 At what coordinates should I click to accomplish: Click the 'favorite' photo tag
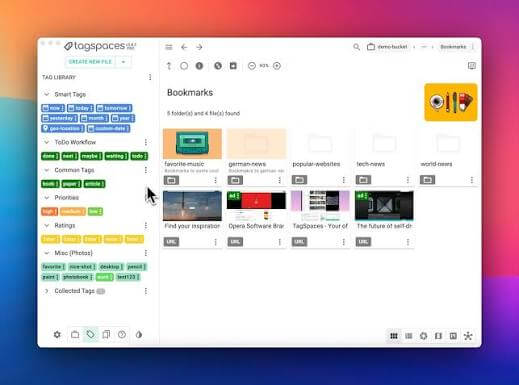53,267
